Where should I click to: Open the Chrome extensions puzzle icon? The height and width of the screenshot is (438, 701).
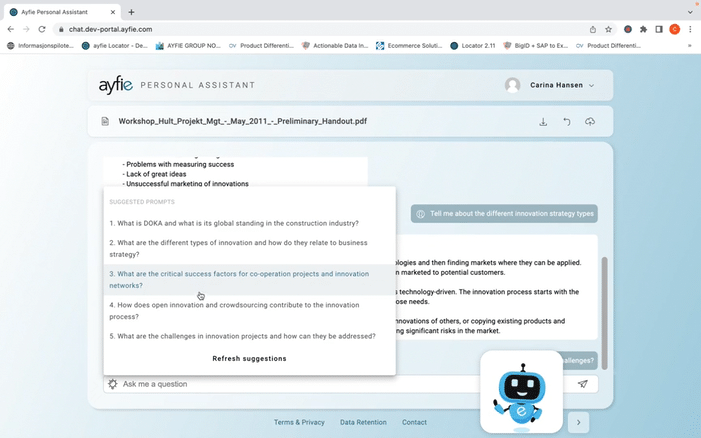pyautogui.click(x=643, y=29)
